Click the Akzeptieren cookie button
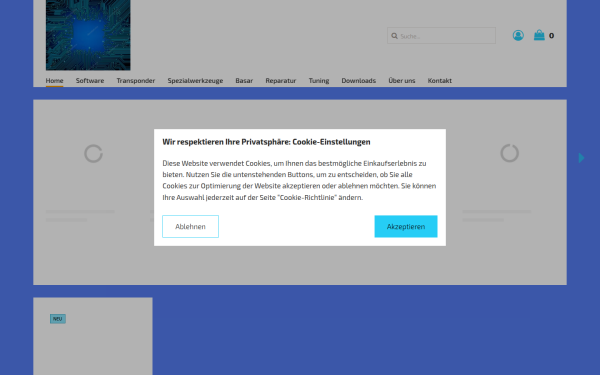 [406, 226]
